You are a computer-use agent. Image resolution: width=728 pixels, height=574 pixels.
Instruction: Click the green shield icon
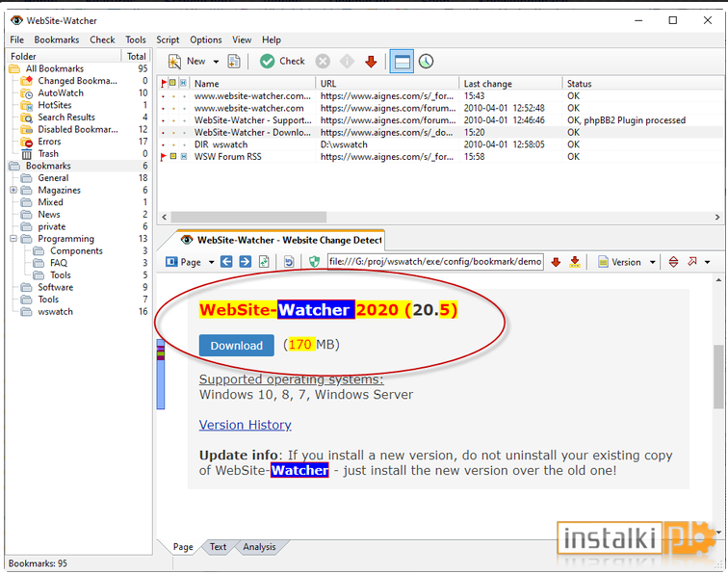point(314,262)
